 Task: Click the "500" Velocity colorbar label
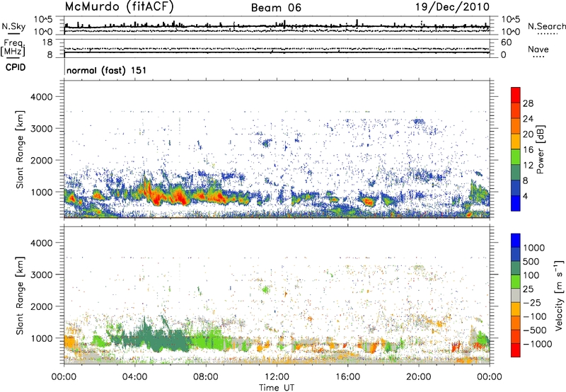(531, 262)
